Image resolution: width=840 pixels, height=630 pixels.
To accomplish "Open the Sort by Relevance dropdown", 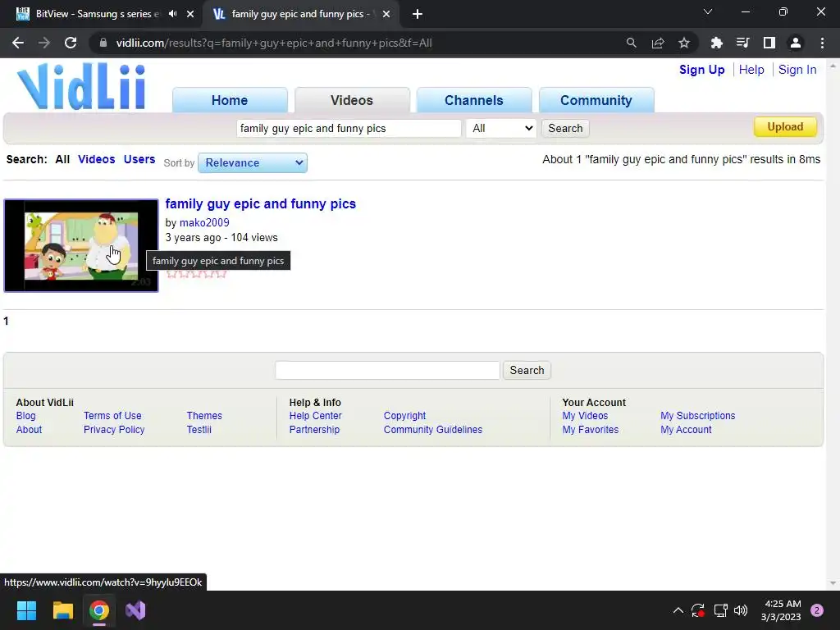I will tap(253, 163).
